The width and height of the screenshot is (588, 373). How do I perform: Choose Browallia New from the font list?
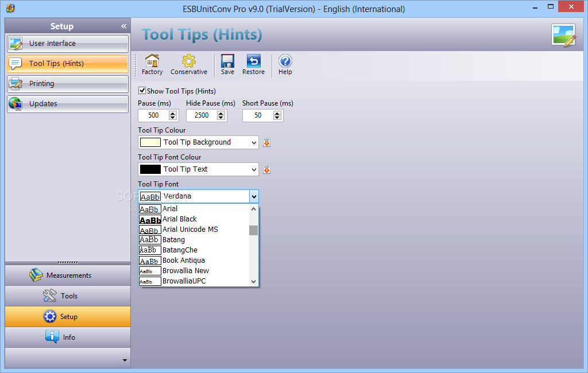(x=194, y=271)
